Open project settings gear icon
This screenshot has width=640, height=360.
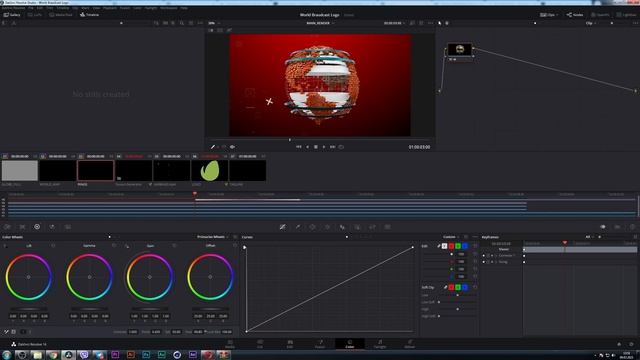tap(631, 344)
